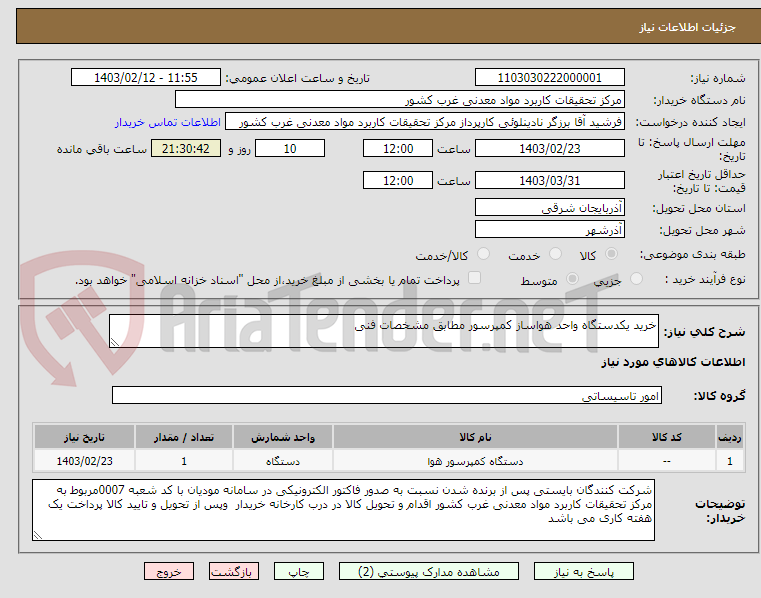
Task: Click the countdown timer 21:30:42 field
Action: pos(186,149)
